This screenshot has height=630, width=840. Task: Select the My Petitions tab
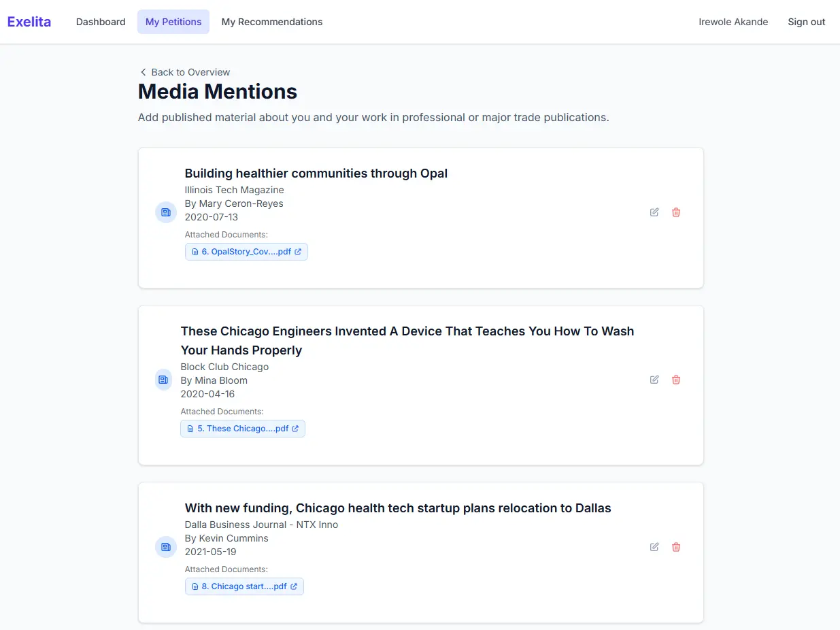(x=173, y=22)
